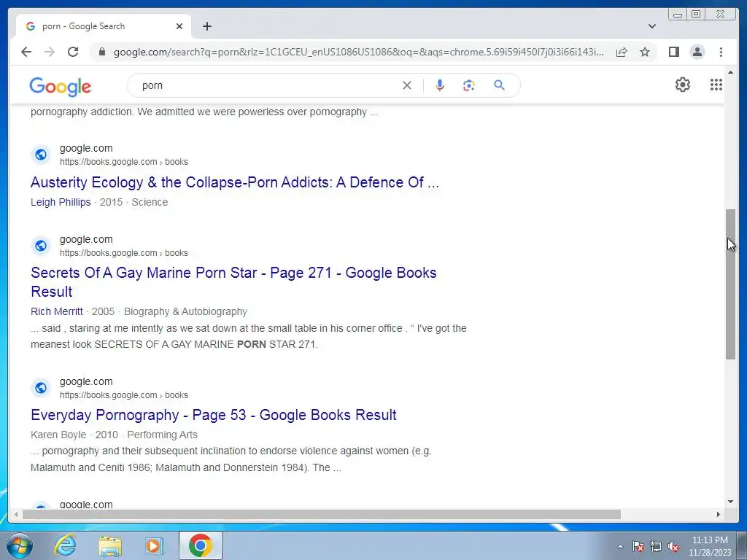This screenshot has height=560, width=747.
Task: Click the URL address bar
Action: [x=358, y=52]
